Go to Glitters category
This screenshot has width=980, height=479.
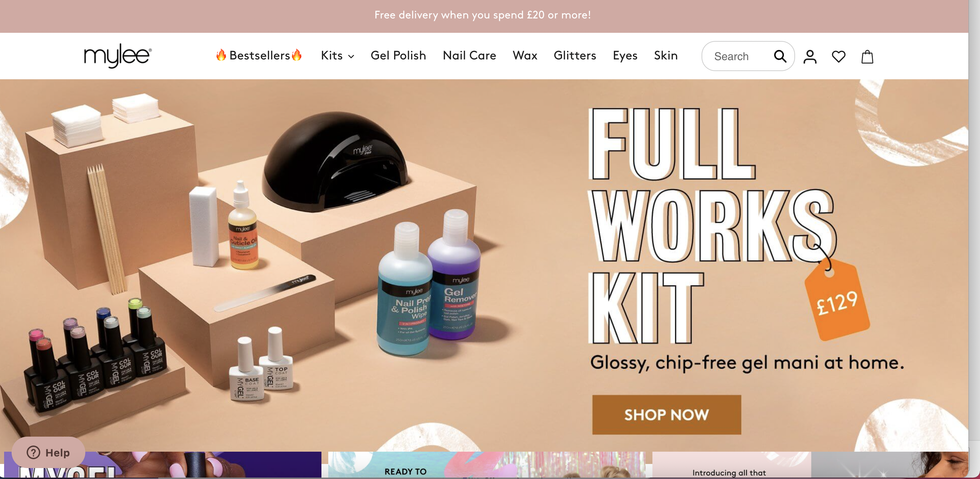coord(575,55)
